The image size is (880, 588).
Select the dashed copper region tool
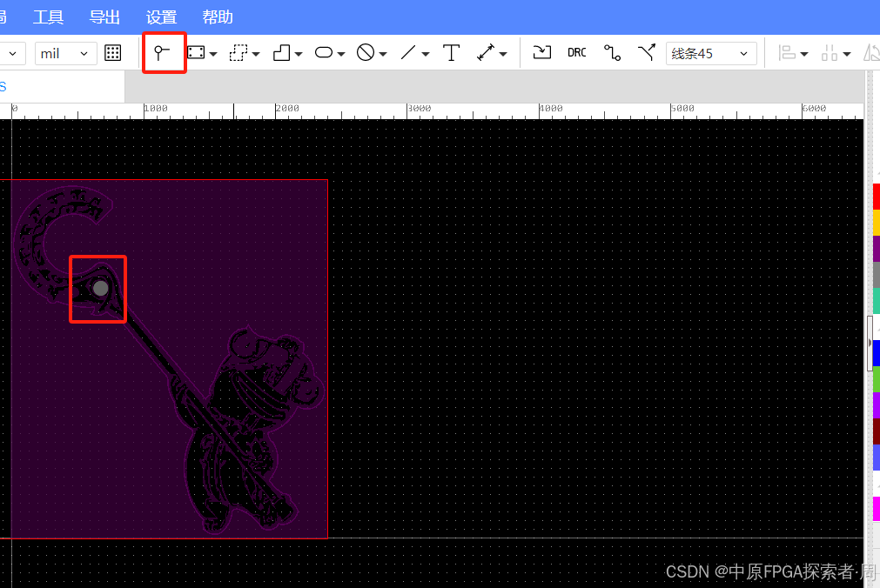point(238,53)
